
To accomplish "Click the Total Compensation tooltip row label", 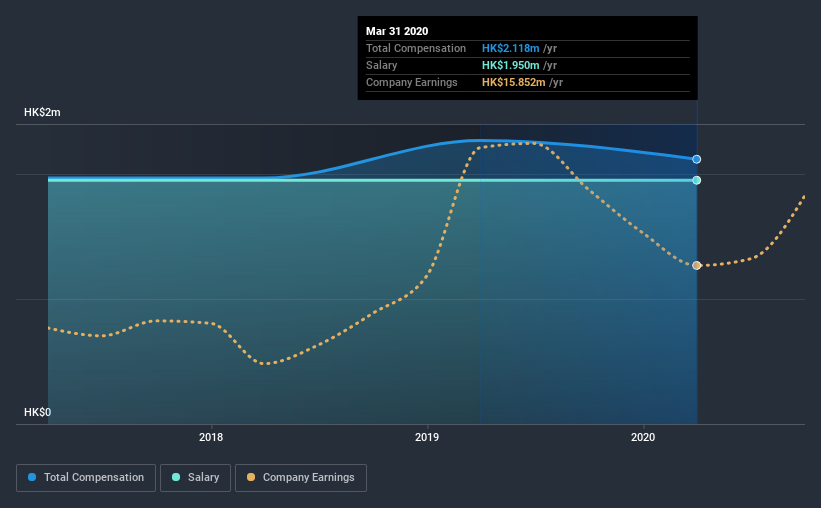I will [416, 48].
